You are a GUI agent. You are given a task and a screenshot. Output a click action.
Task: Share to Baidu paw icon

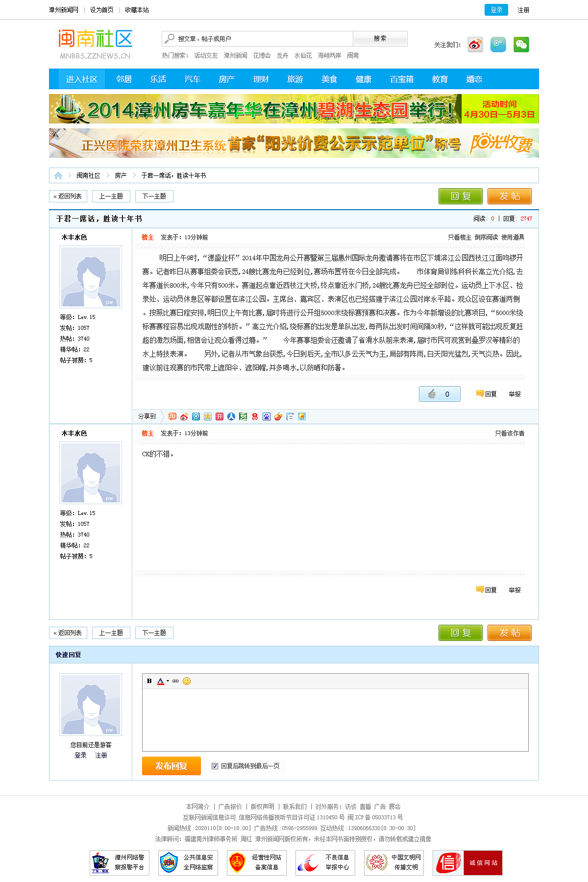pyautogui.click(x=267, y=416)
